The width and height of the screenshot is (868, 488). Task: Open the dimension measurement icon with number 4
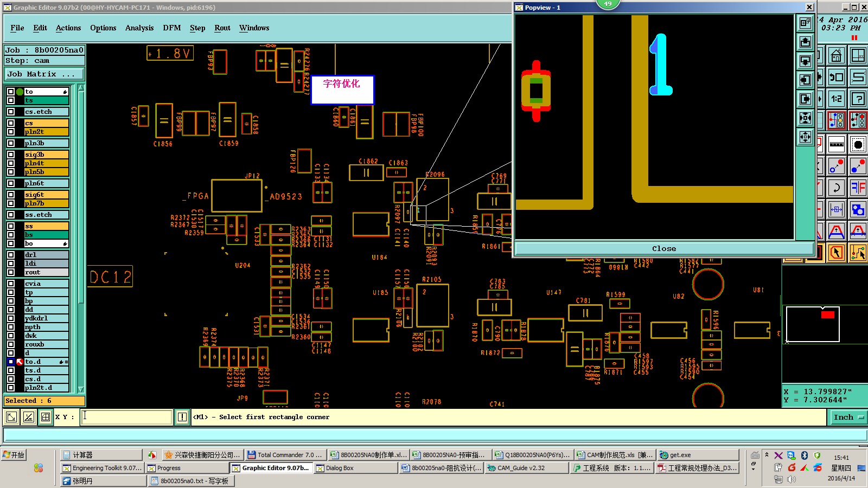837,209
